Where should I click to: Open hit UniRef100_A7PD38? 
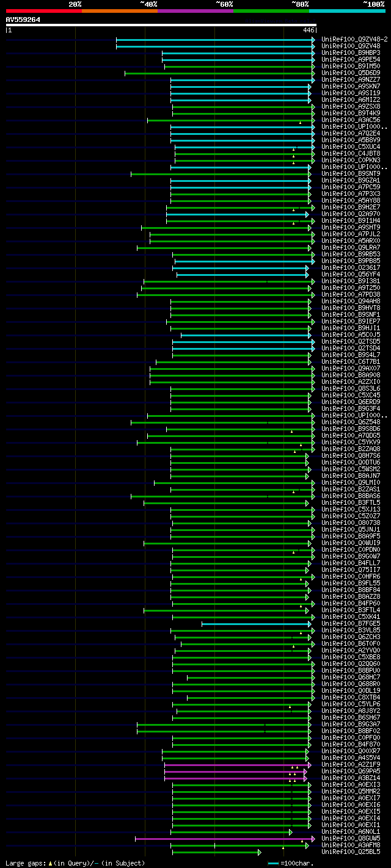351,294
